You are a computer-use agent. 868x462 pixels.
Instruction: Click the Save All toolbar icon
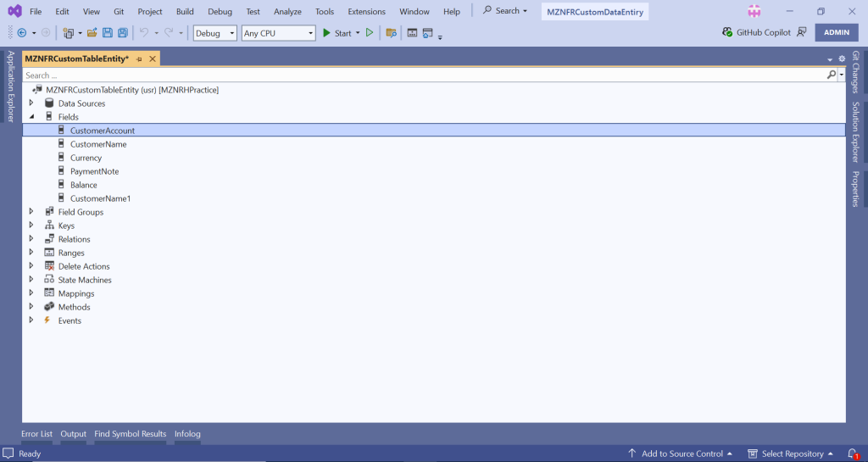point(123,33)
